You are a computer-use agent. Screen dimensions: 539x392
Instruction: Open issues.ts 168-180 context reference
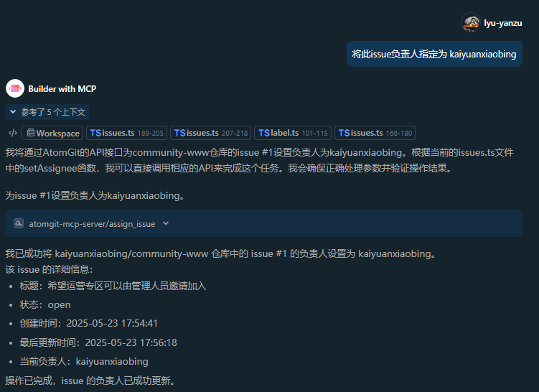point(375,133)
